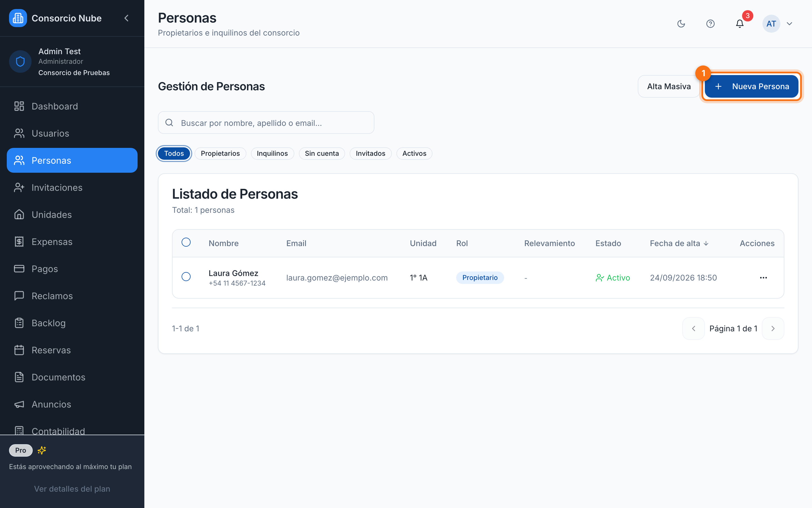Open Anuncios section
This screenshot has width=812, height=508.
pos(72,404)
